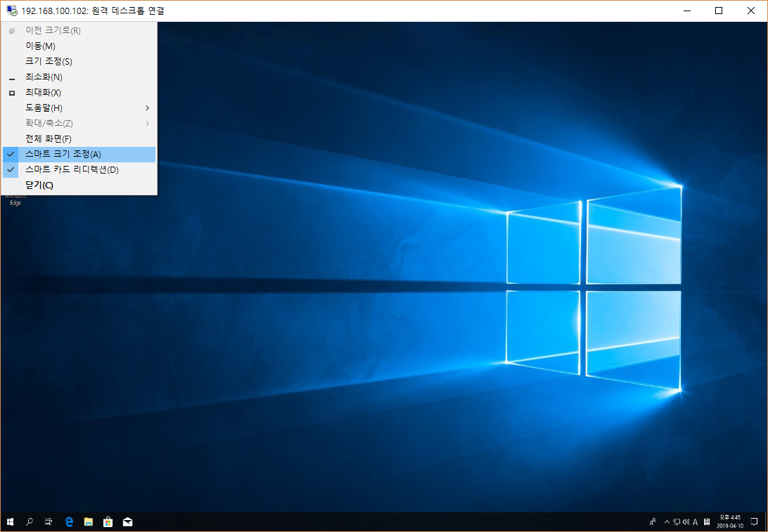
Task: Switch to 전체 화면(F) mode
Action: pyautogui.click(x=79, y=139)
